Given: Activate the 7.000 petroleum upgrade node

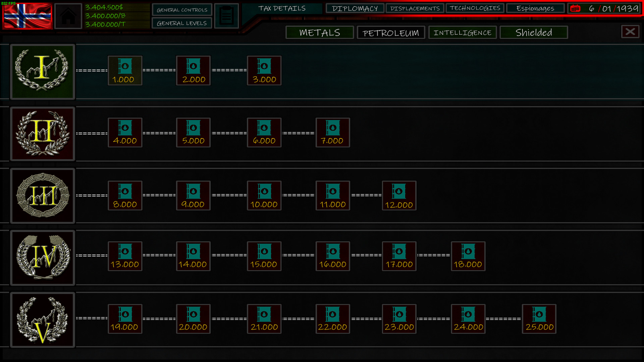Looking at the screenshot, I should [332, 133].
